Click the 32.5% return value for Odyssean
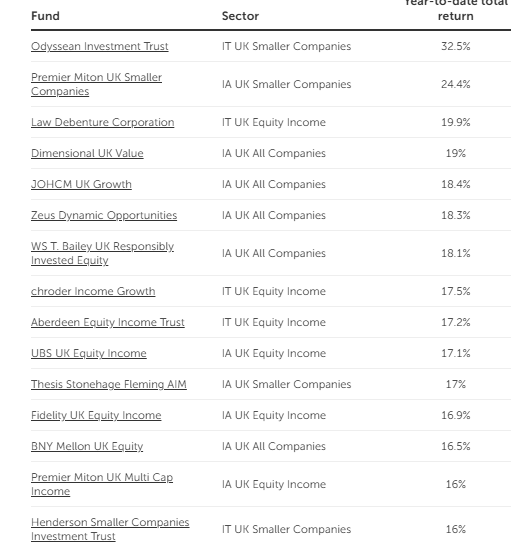This screenshot has width=524, height=554. point(456,46)
